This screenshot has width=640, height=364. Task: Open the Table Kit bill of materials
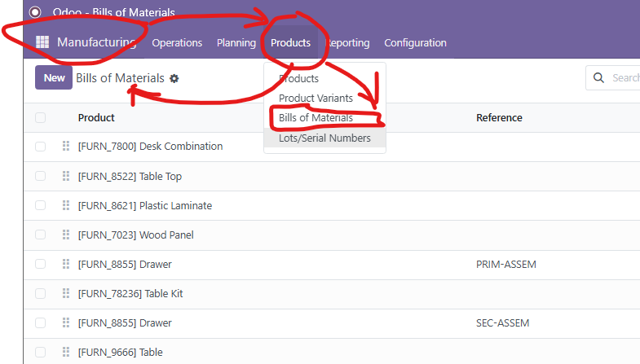(130, 293)
